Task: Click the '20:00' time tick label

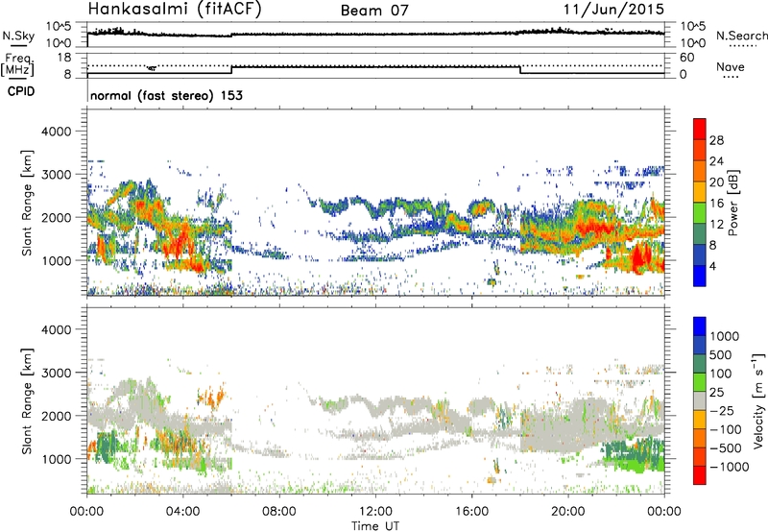Action: (x=568, y=512)
